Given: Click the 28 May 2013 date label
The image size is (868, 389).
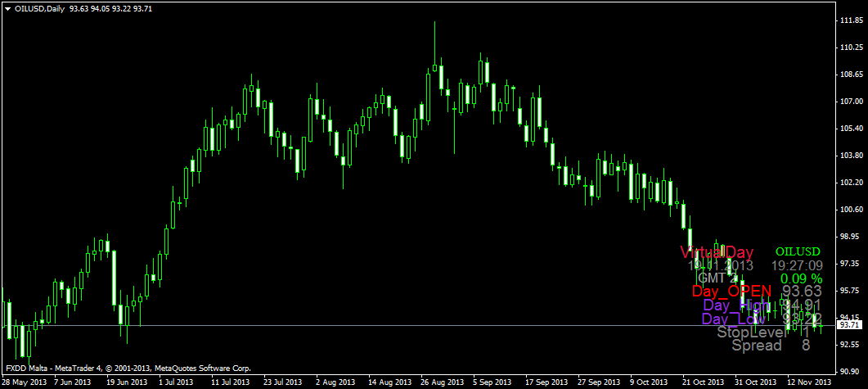Looking at the screenshot, I should tap(24, 382).
